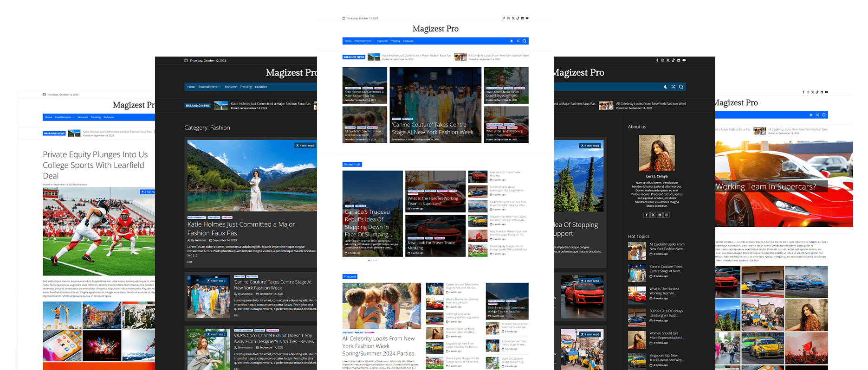This screenshot has height=370, width=868.
Task: Click Exclusive in left dark page navbar
Action: tap(261, 87)
